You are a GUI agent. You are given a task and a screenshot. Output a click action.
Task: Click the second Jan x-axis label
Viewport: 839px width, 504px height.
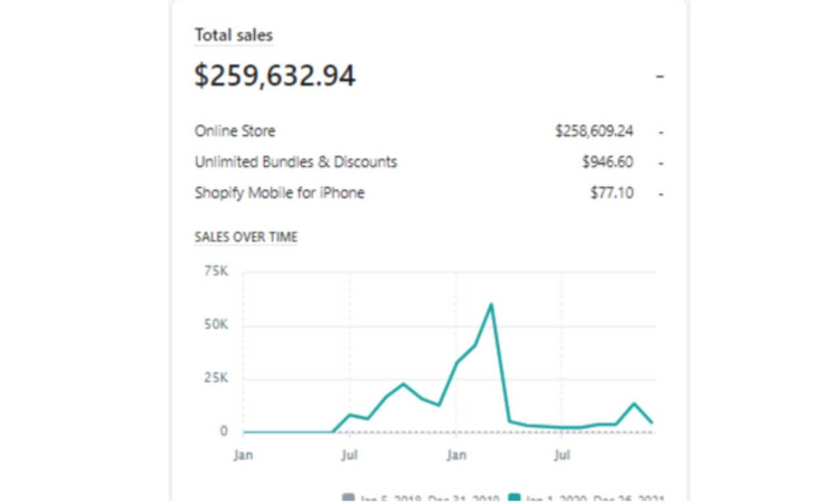click(x=456, y=455)
